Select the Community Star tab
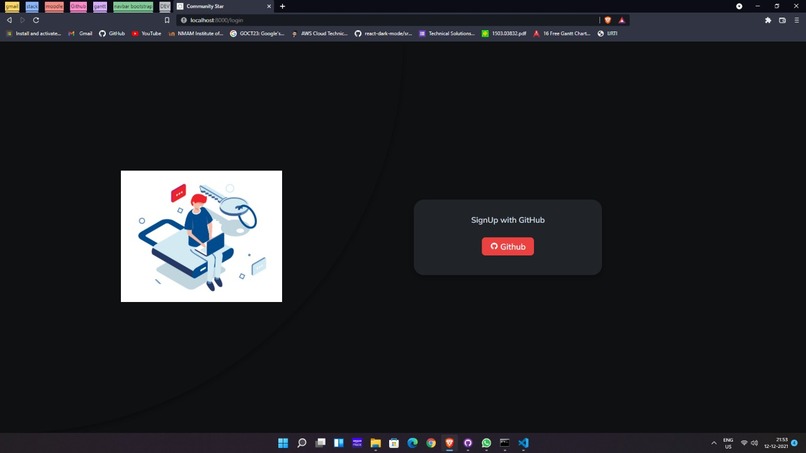The height and width of the screenshot is (453, 806). [224, 6]
